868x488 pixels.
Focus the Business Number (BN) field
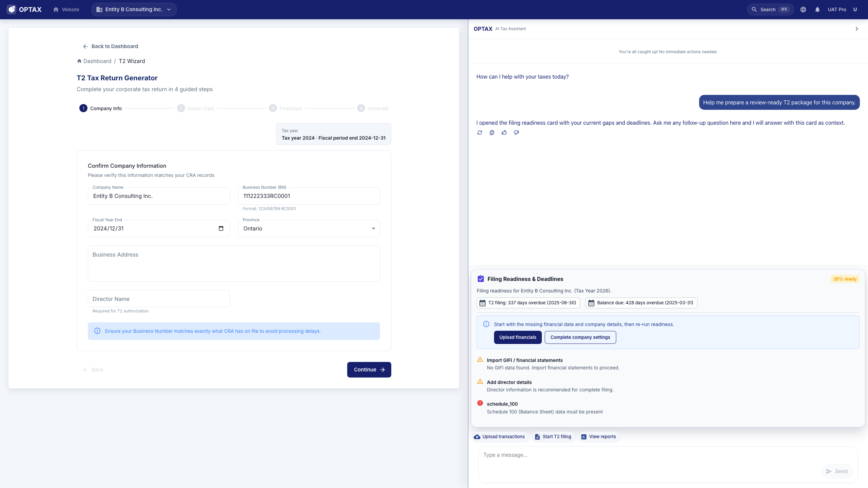[x=309, y=196]
